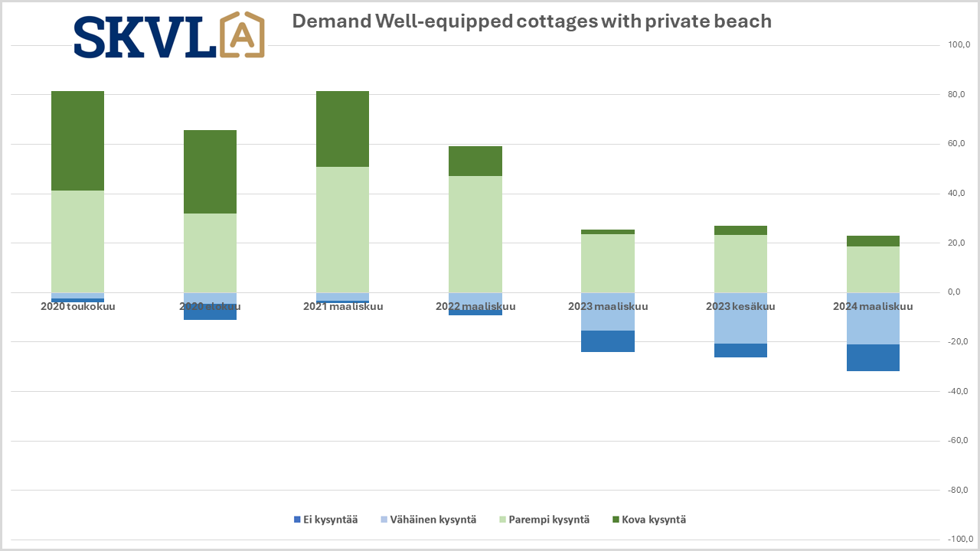
Task: Click the 2023 kesäkuu axis label
Action: pyautogui.click(x=740, y=307)
